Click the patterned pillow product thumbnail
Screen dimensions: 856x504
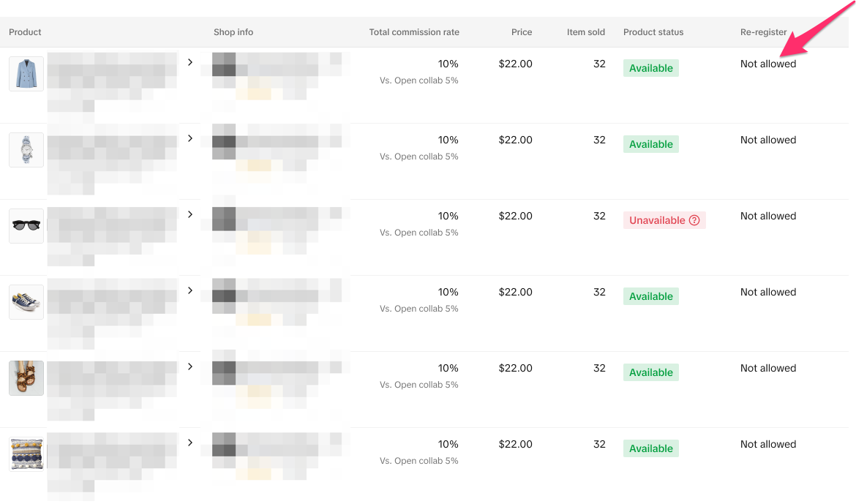[26, 454]
